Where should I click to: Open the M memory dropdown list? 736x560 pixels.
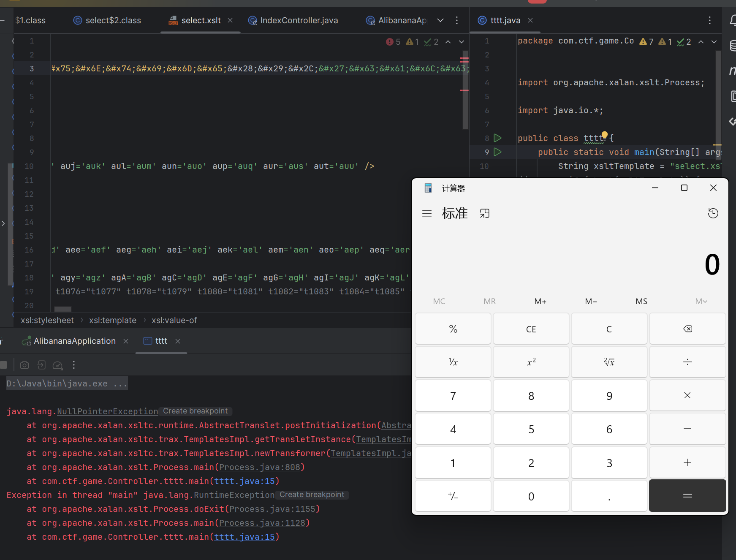701,301
